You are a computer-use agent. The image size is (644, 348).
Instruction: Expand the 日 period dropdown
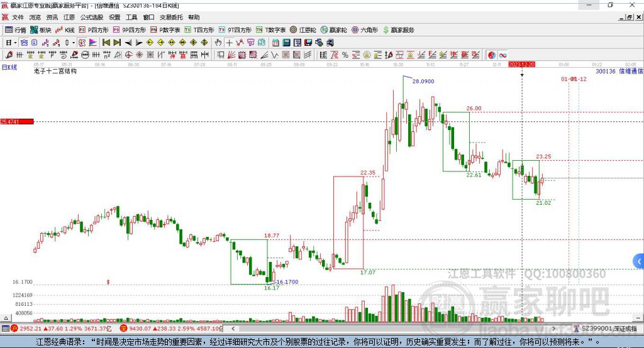[x=15, y=43]
